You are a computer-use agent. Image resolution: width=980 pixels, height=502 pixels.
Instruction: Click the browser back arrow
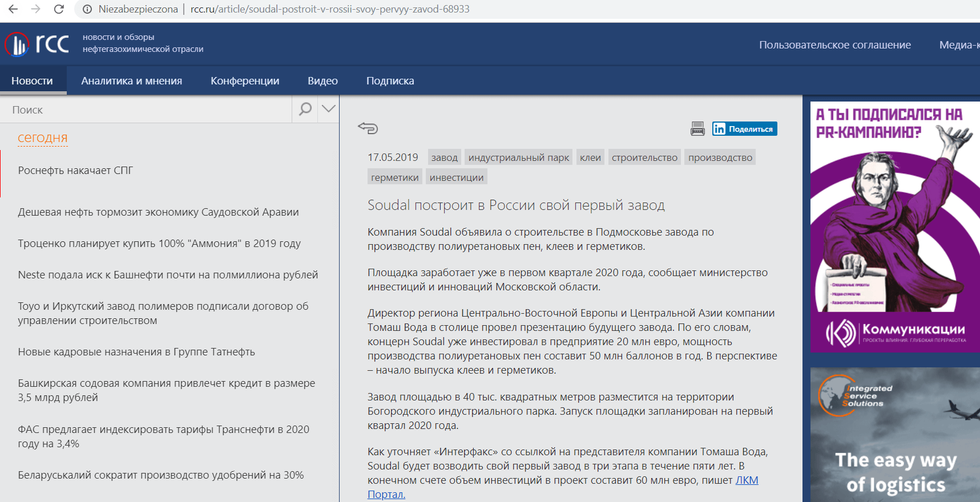[x=13, y=9]
